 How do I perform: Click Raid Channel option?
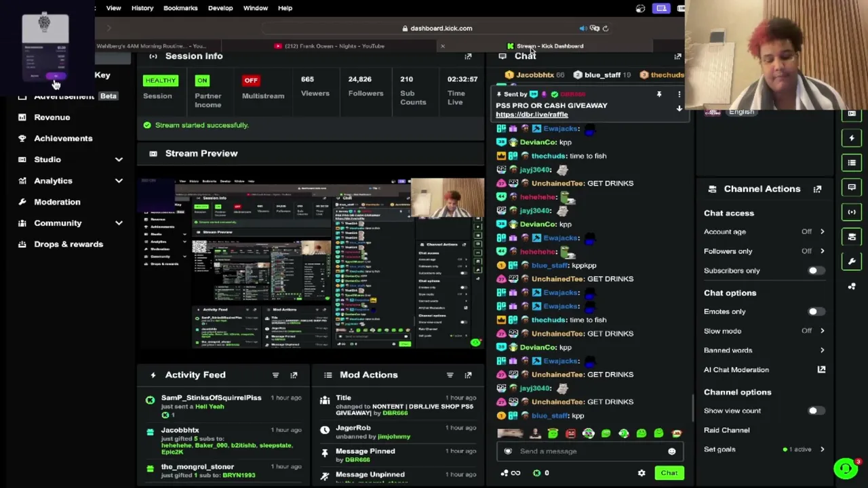tap(726, 430)
